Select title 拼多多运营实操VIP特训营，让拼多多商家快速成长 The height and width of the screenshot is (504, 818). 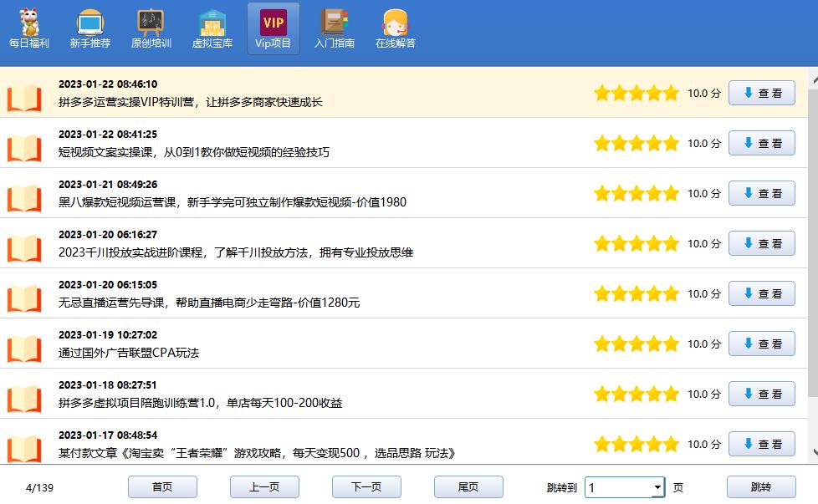pyautogui.click(x=191, y=102)
